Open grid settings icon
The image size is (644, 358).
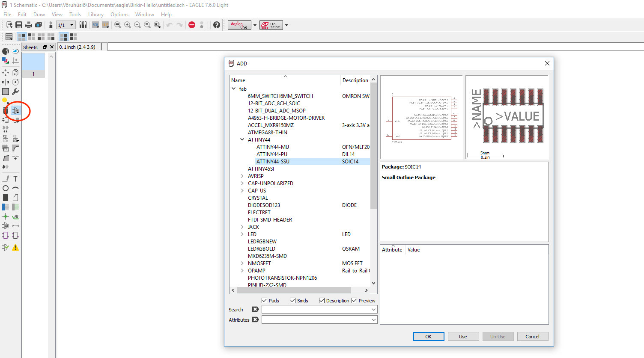(x=9, y=37)
